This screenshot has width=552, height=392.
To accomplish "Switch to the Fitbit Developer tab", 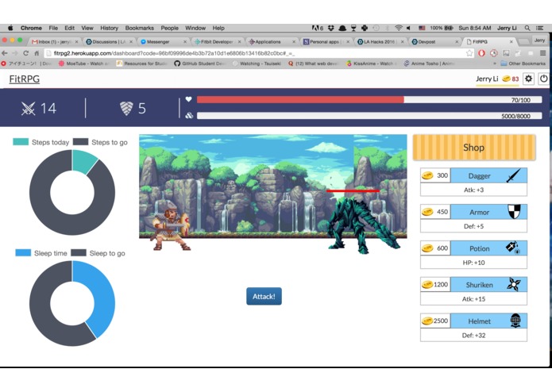I will pos(217,41).
